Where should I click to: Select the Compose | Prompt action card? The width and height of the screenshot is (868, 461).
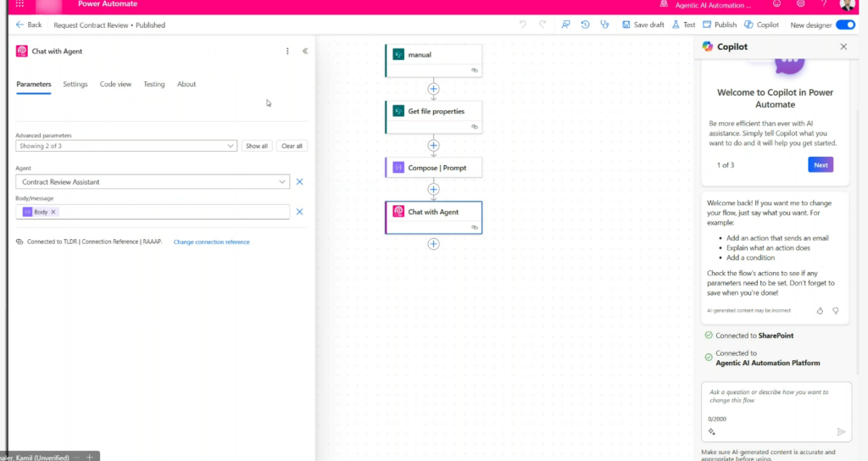coord(433,168)
